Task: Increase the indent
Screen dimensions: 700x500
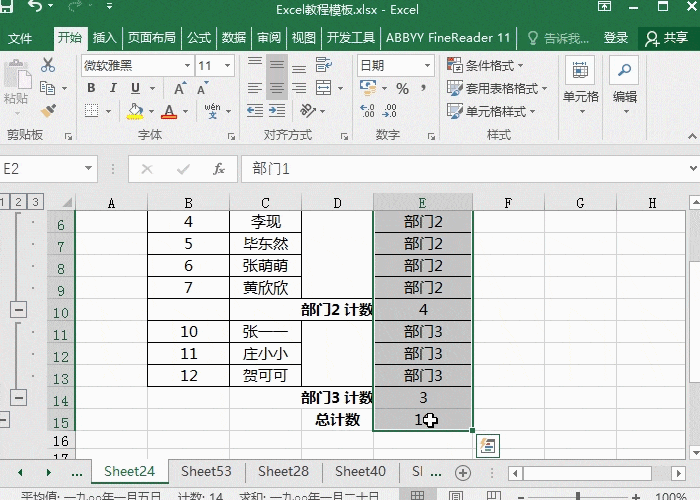Action: tap(277, 110)
